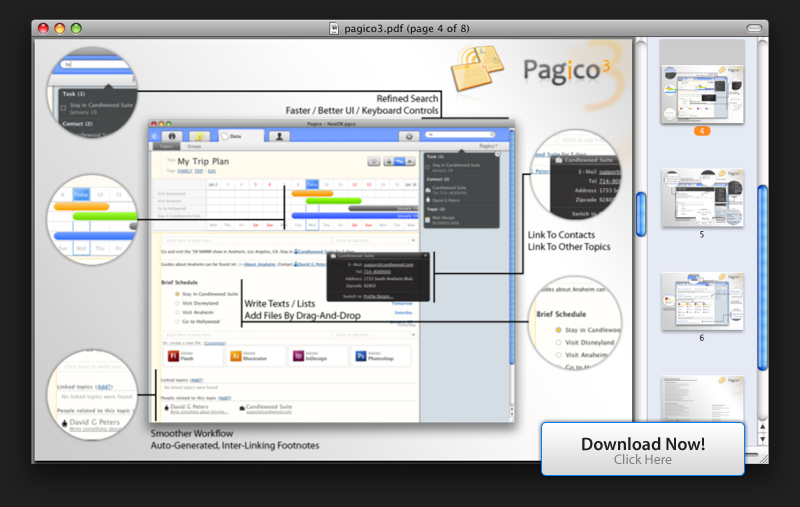Select the Topics sub-tab

[166, 146]
